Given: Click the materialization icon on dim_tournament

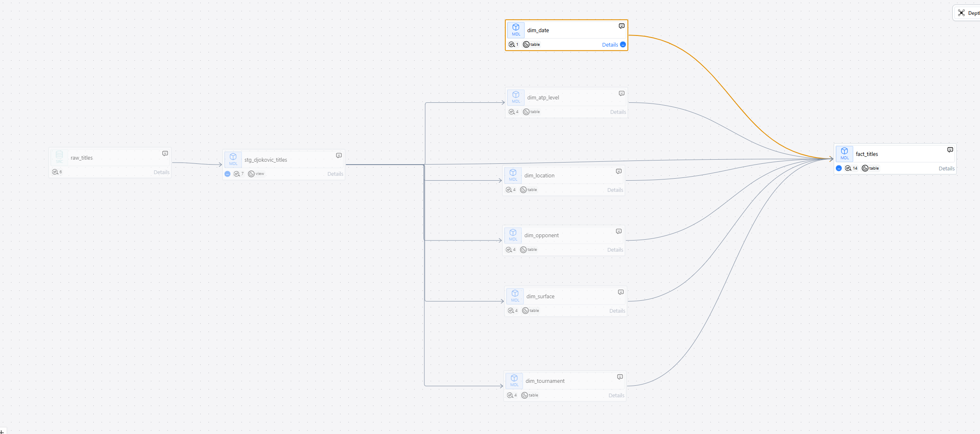Looking at the screenshot, I should 524,395.
